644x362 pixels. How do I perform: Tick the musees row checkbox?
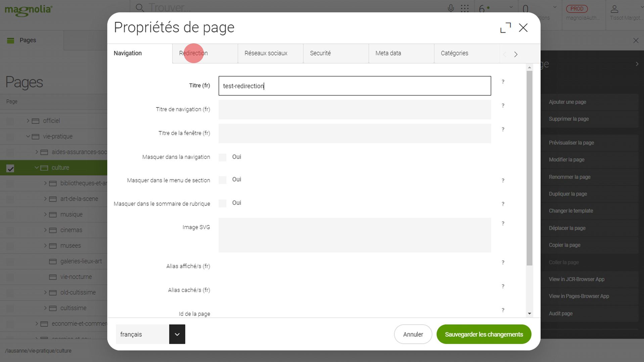pos(10,246)
